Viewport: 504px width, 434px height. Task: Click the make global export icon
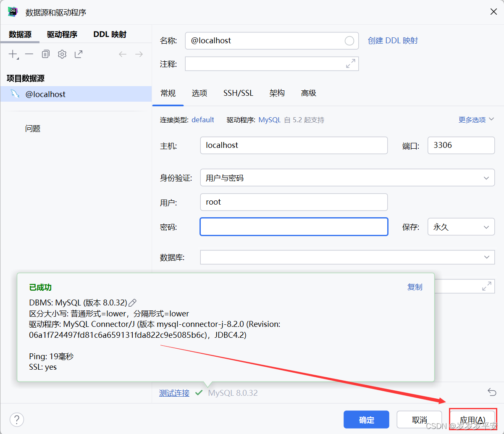coord(79,54)
